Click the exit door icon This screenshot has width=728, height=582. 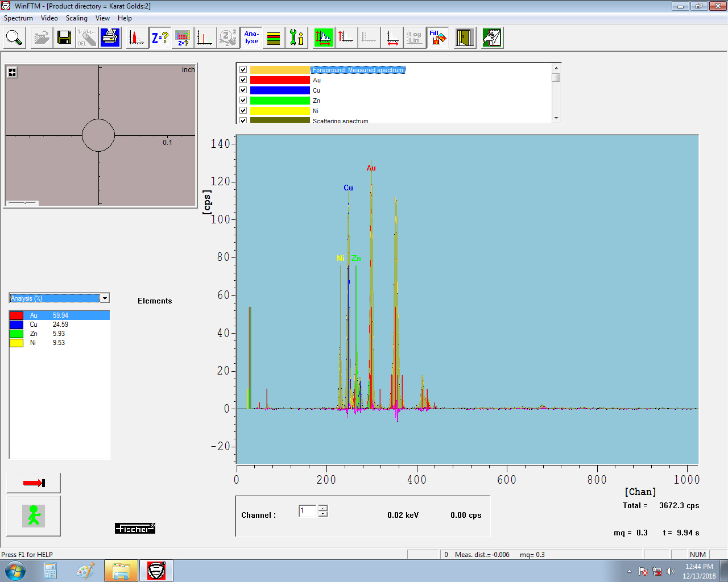point(465,38)
